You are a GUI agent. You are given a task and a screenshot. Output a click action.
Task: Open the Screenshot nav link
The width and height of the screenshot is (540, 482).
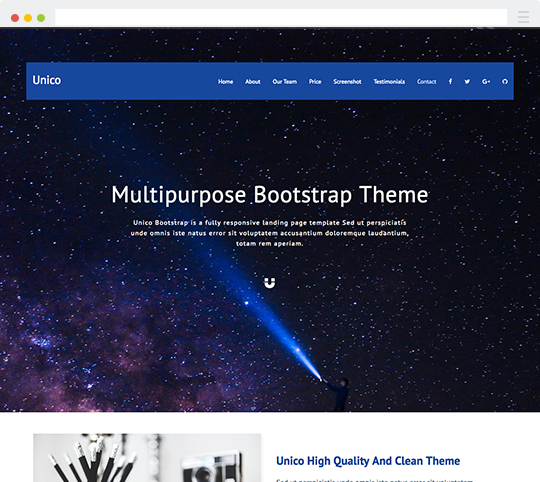click(x=347, y=82)
